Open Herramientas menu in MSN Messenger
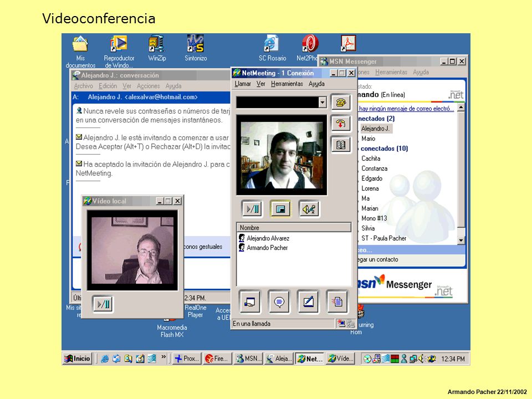532x399 pixels. pos(391,72)
